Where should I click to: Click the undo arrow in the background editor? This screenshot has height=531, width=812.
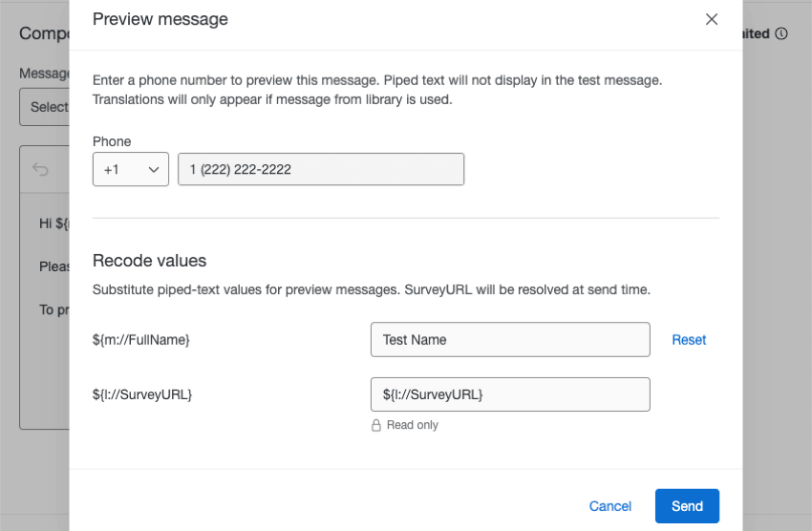[40, 169]
